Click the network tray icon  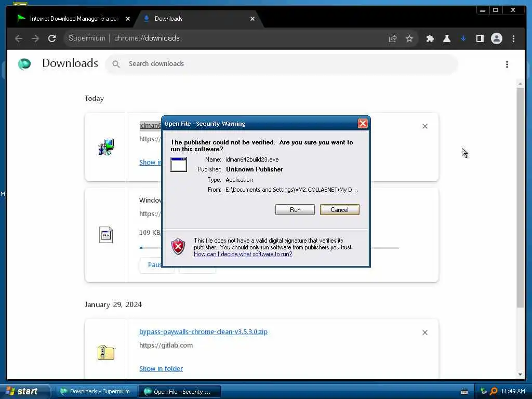coord(484,392)
